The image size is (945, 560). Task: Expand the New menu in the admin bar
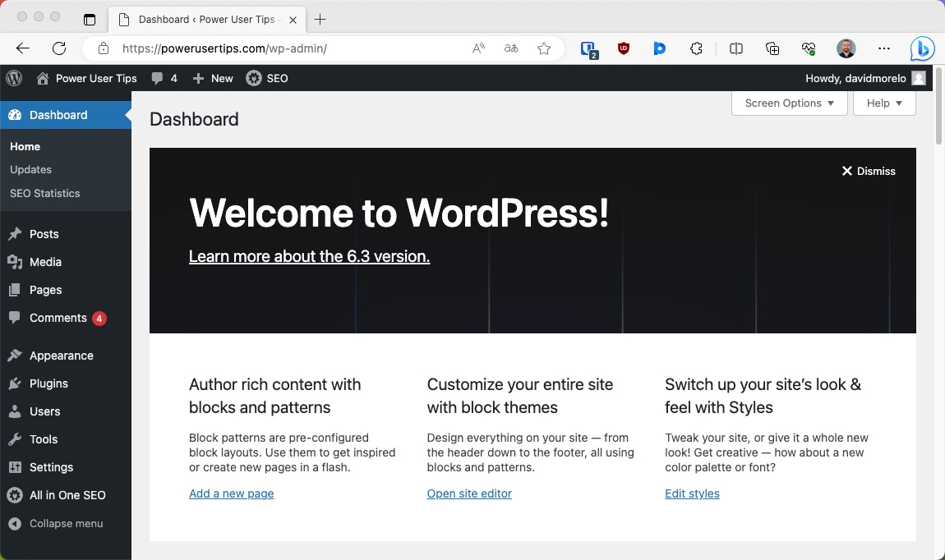coord(212,78)
